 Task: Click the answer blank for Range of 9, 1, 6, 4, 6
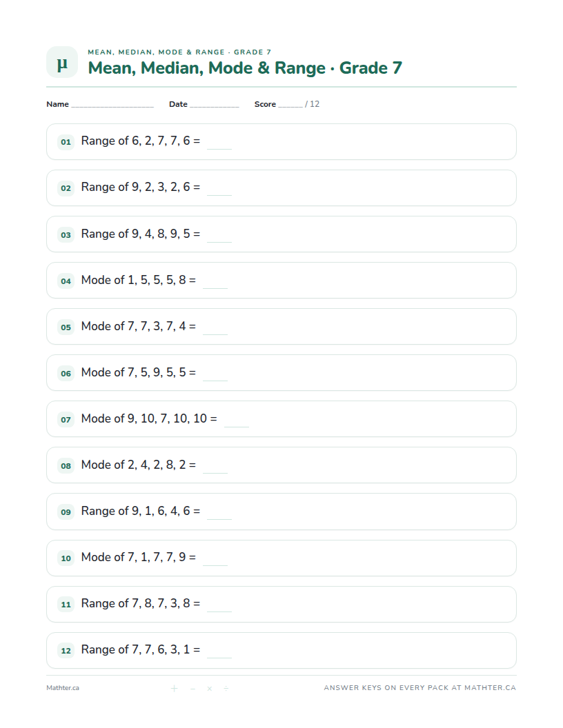pos(219,512)
